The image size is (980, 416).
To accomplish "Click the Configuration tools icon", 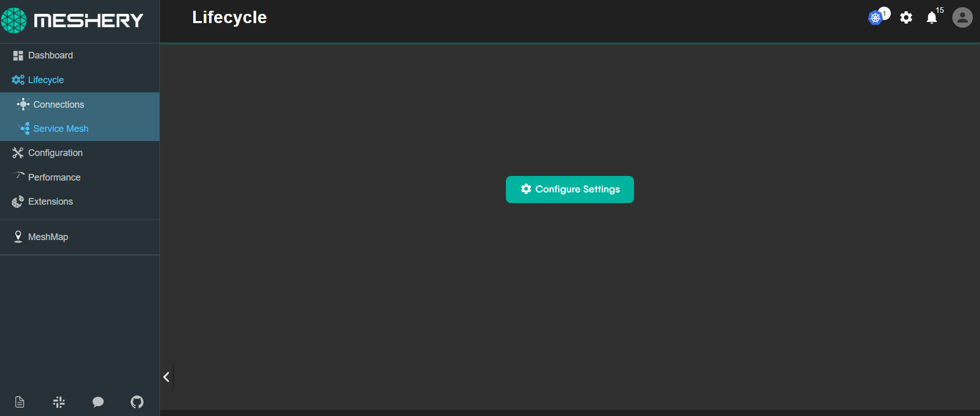I will tap(18, 153).
